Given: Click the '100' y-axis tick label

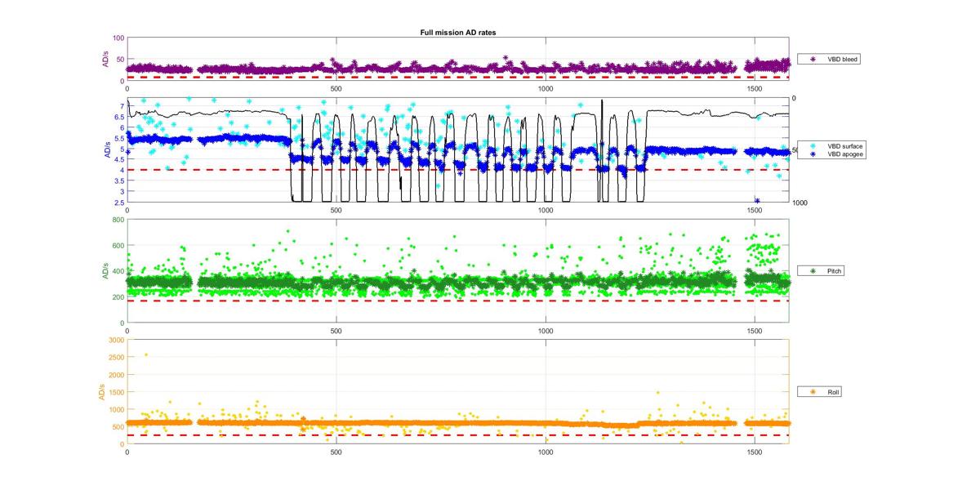Looking at the screenshot, I should click(x=118, y=38).
